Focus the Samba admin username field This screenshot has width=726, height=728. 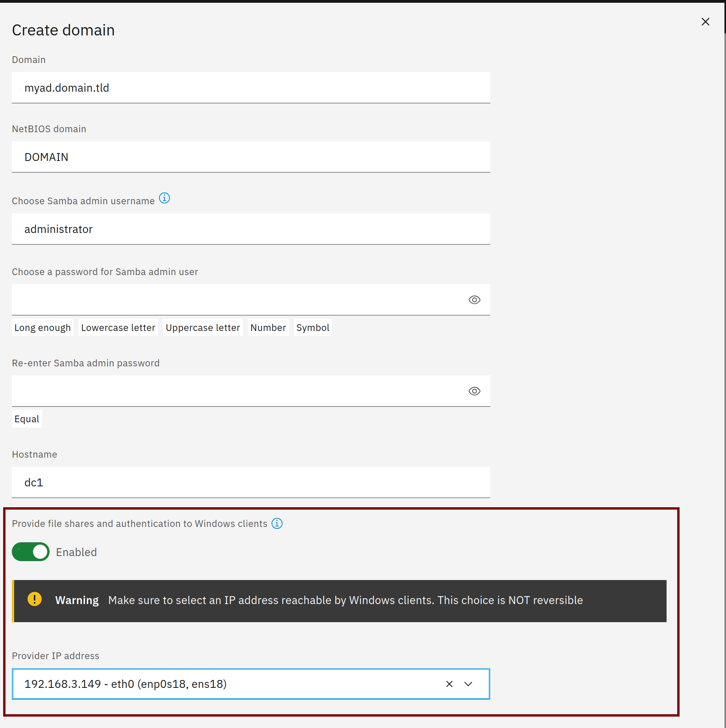[251, 229]
